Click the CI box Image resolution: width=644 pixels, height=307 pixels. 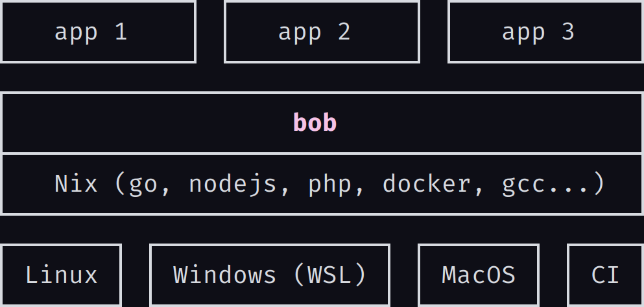point(605,275)
